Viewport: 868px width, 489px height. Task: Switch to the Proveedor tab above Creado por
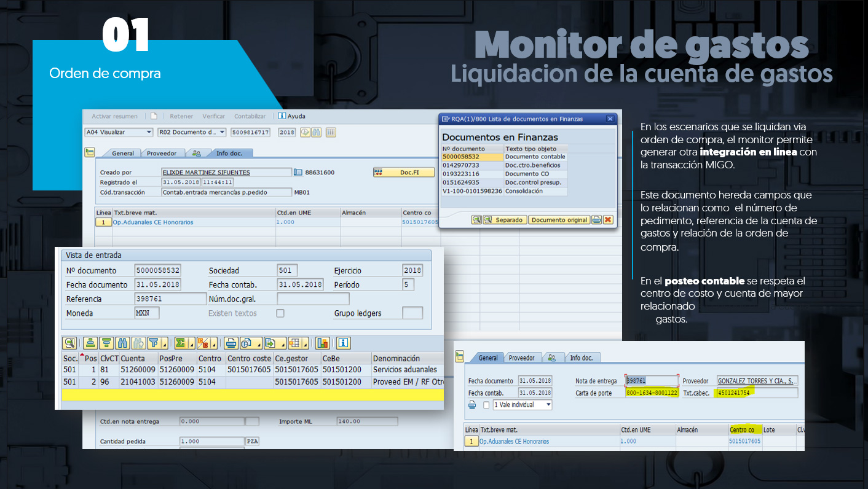pyautogui.click(x=162, y=154)
